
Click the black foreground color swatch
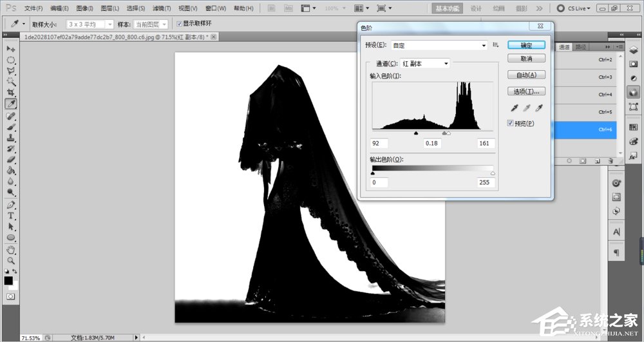coord(8,280)
